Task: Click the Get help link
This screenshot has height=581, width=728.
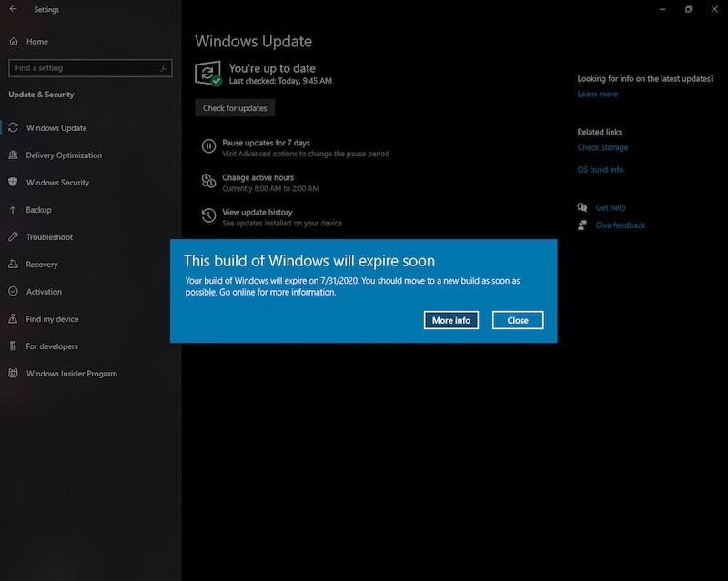Action: pos(610,207)
